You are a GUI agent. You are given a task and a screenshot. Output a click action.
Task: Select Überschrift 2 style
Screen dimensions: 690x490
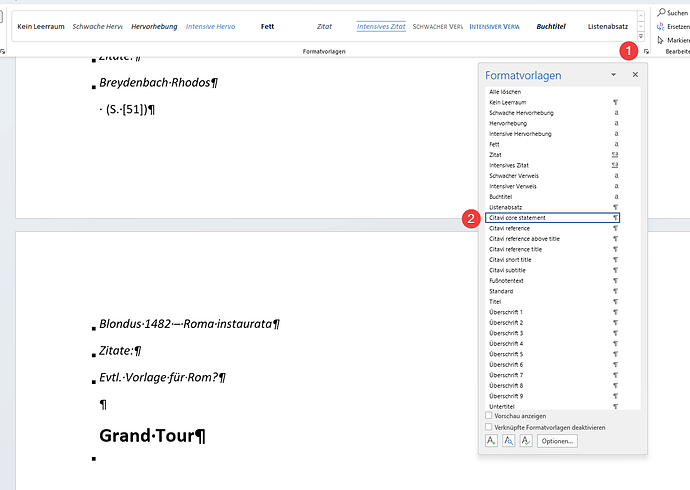pyautogui.click(x=552, y=322)
